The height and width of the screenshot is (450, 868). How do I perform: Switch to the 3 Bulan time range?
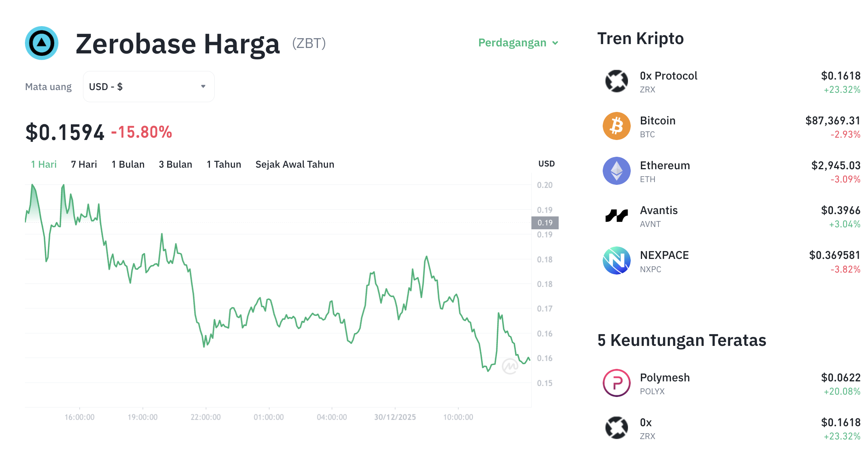coord(175,164)
